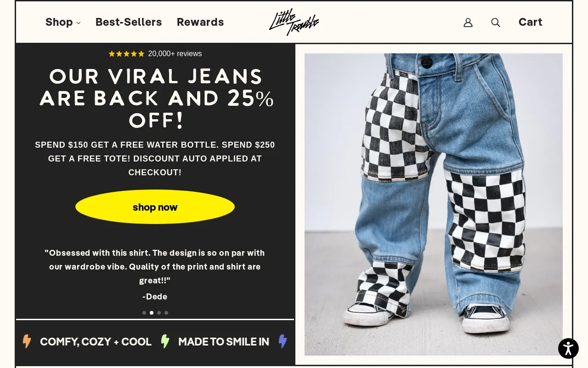Click the search magnifier icon
Viewport: 588px width, 368px height.
[x=495, y=23]
